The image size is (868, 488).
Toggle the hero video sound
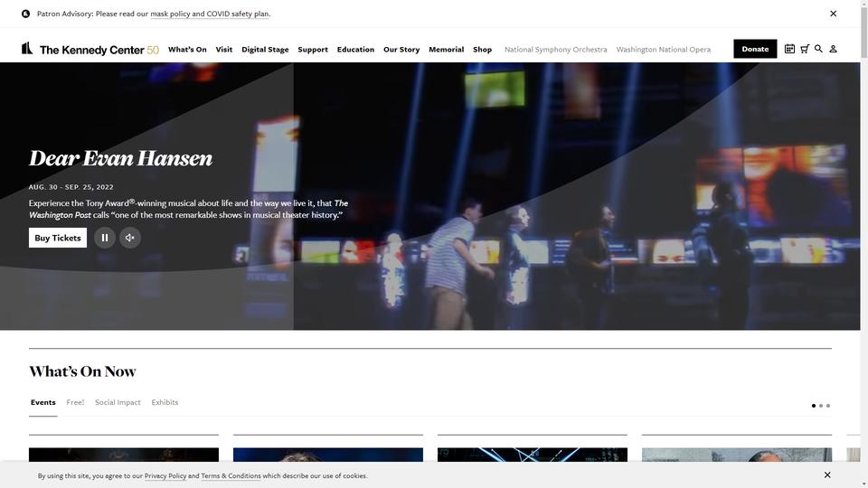(x=129, y=238)
